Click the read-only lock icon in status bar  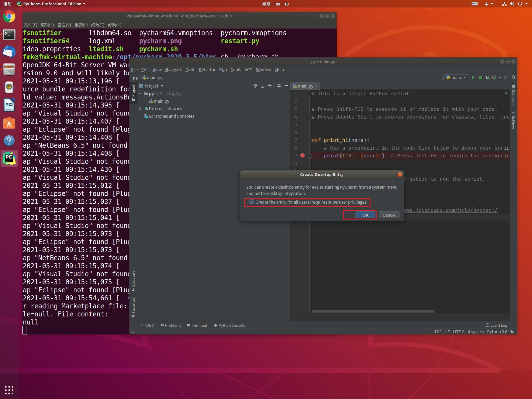click(512, 332)
